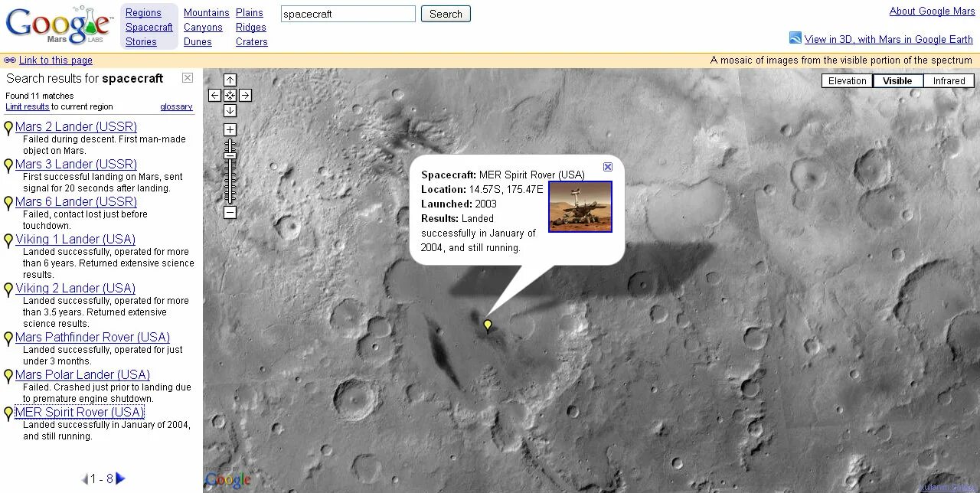Zoom in with the plus button
This screenshot has height=493, width=980.
click(x=230, y=129)
